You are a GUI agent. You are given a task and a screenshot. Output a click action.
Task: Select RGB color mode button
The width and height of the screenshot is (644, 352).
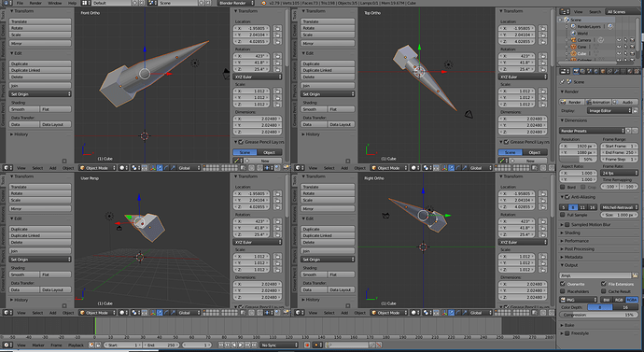(619, 300)
